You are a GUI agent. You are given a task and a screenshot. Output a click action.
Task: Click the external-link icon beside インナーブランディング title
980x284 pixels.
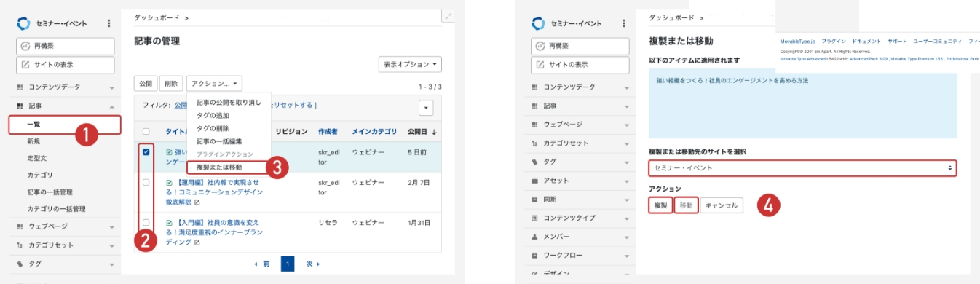click(197, 242)
